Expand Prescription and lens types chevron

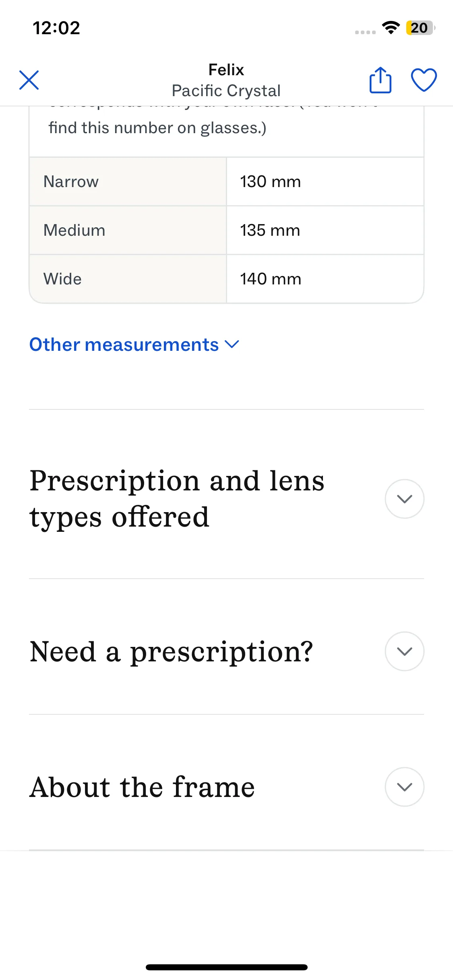point(404,499)
